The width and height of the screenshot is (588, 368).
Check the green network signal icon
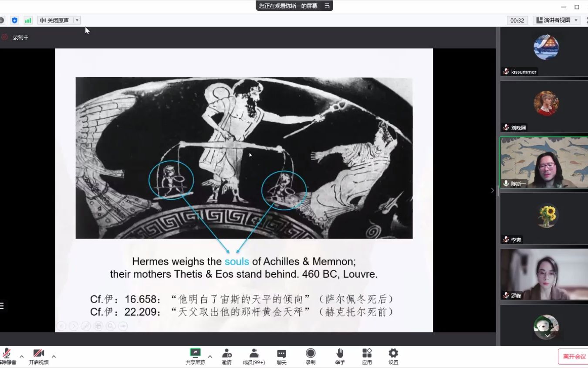pos(28,20)
